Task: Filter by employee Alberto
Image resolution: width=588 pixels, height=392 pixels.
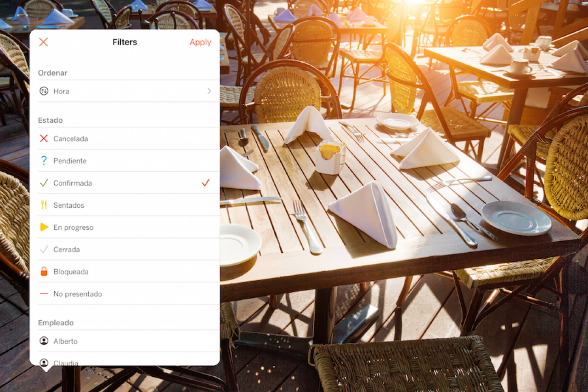Action: pos(65,341)
